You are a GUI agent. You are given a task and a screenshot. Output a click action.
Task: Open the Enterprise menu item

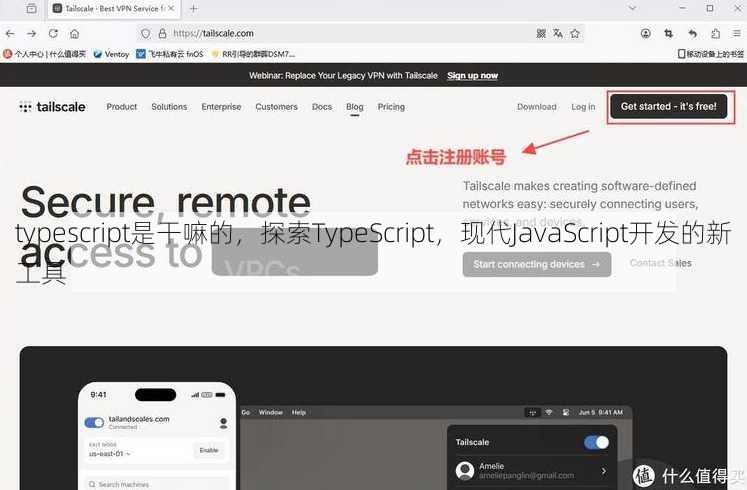(x=221, y=107)
